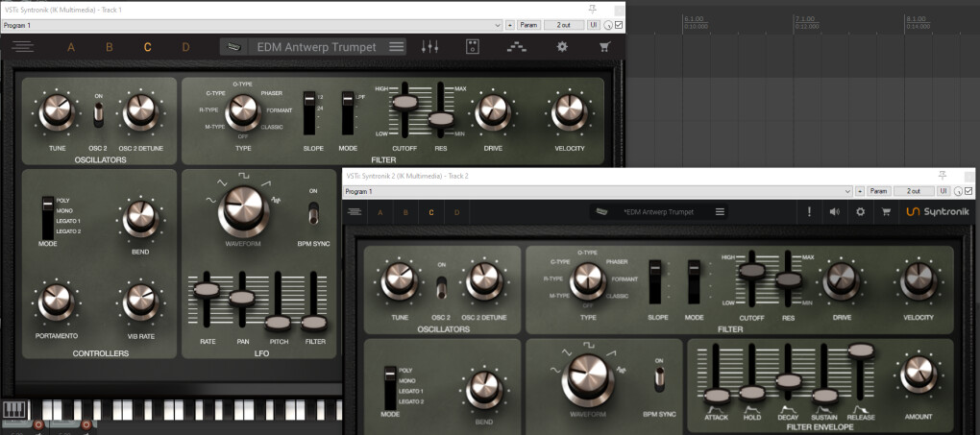The image size is (980, 435).
Task: Flip the POLY/MONO mode switch in Track 1 controllers
Action: (x=47, y=216)
